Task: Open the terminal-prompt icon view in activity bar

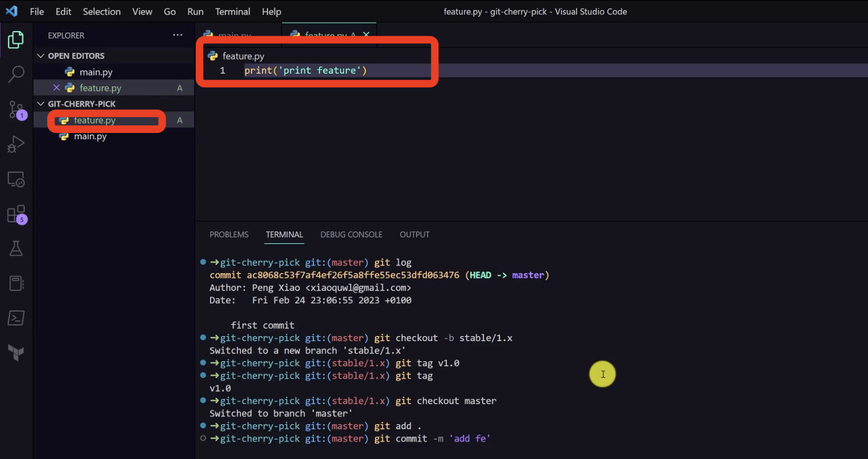Action: 16,318
